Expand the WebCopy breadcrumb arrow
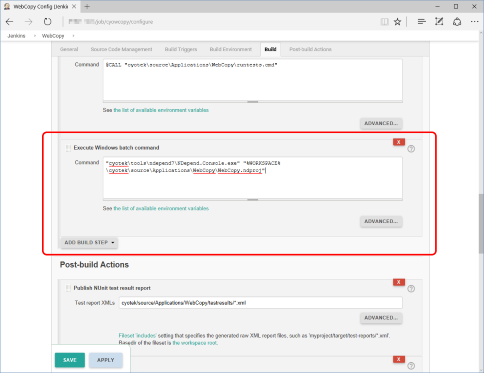Viewport: 484px width, 373px height. (73, 36)
